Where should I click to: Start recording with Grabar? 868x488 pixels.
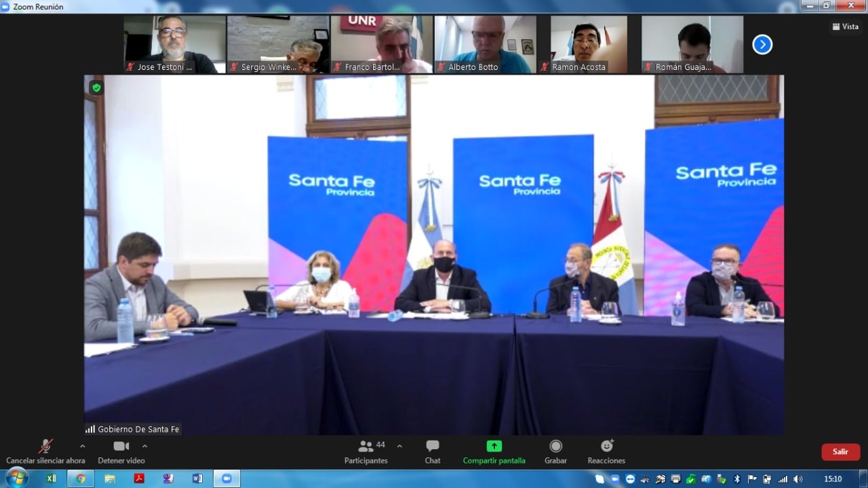555,452
